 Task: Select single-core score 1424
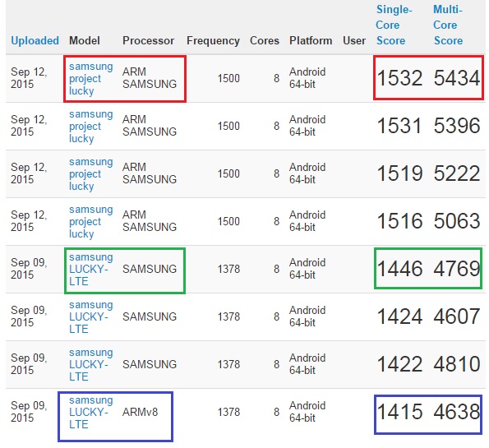tap(399, 316)
